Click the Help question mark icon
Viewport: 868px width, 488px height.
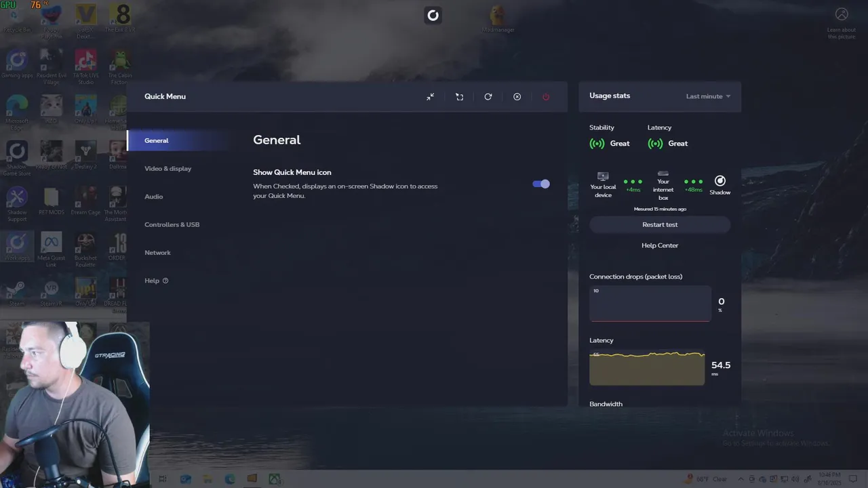(x=165, y=281)
